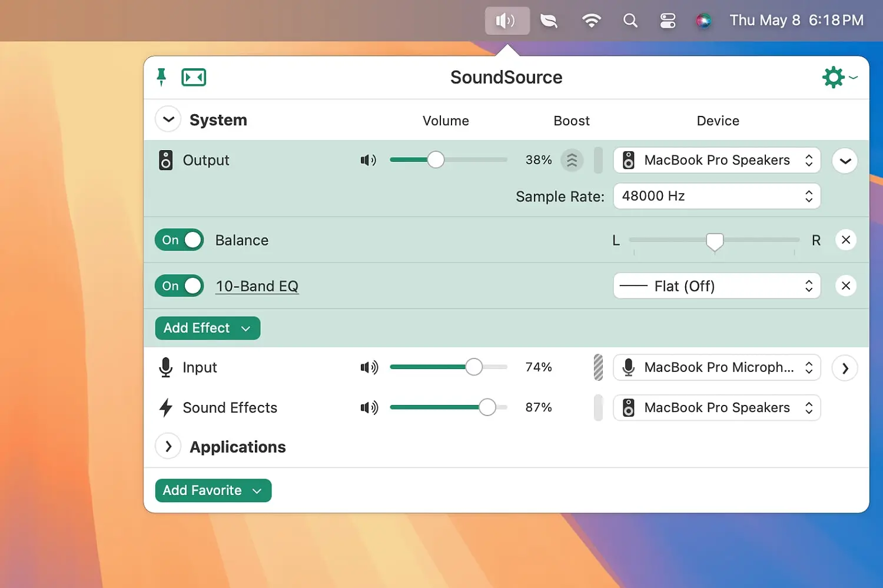Open the date and time menu
The image size is (883, 588).
[796, 20]
